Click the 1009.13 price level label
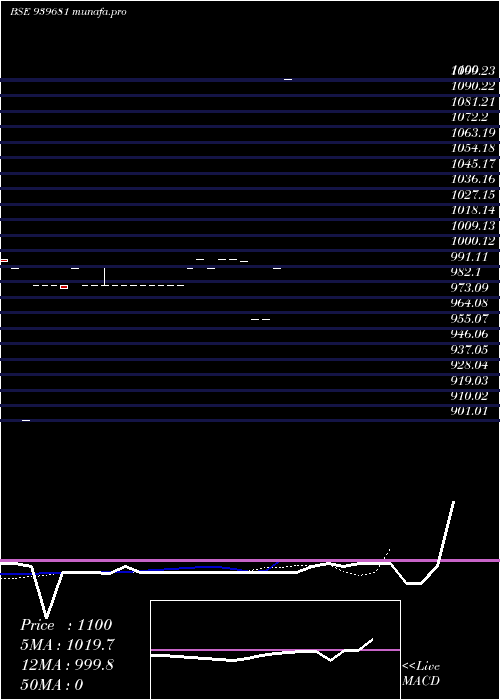 (x=473, y=225)
